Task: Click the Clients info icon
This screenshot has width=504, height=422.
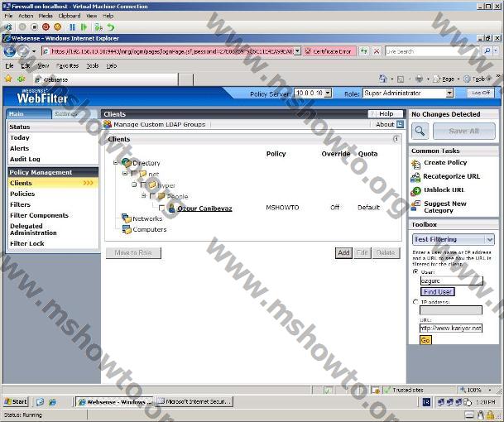Action: click(x=396, y=139)
